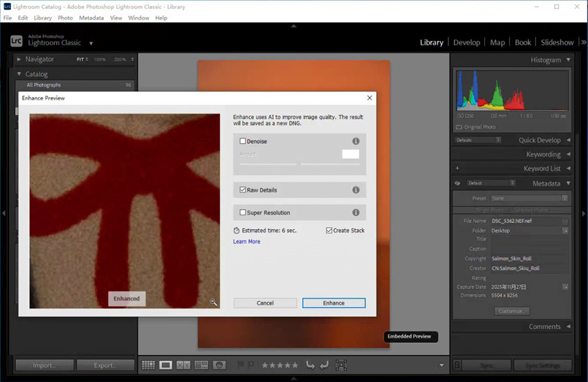Click the Lrc application logo
588x382 pixels.
point(16,41)
